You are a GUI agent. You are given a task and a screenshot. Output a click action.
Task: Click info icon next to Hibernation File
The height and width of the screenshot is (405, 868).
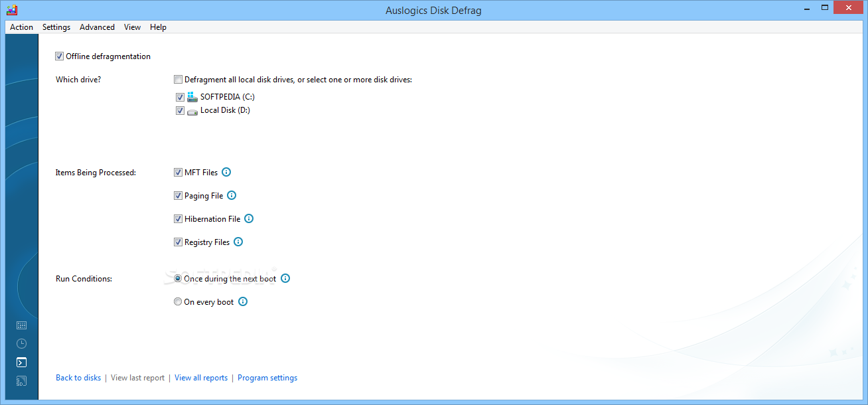click(x=249, y=218)
